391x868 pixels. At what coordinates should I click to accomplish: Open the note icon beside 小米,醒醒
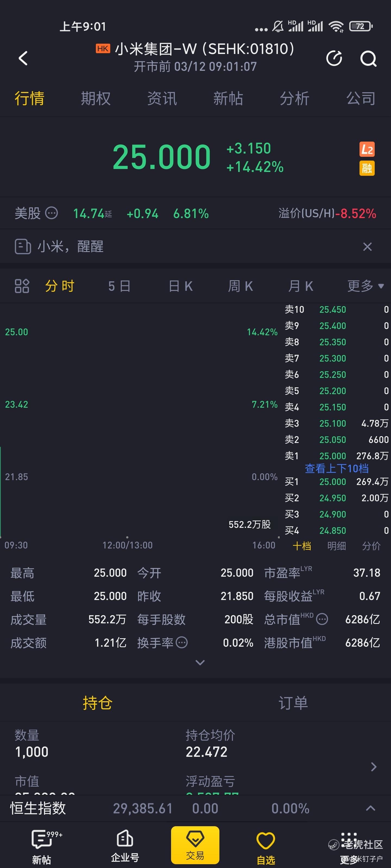point(23,246)
